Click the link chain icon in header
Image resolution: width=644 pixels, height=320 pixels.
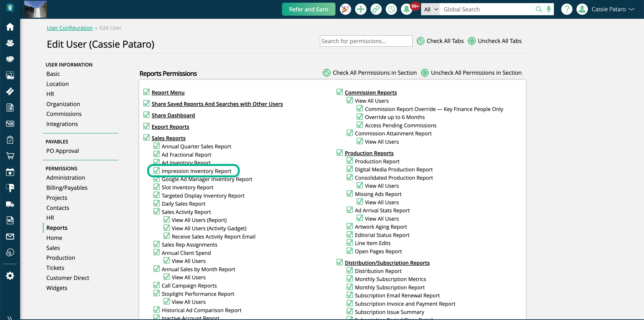point(376,9)
